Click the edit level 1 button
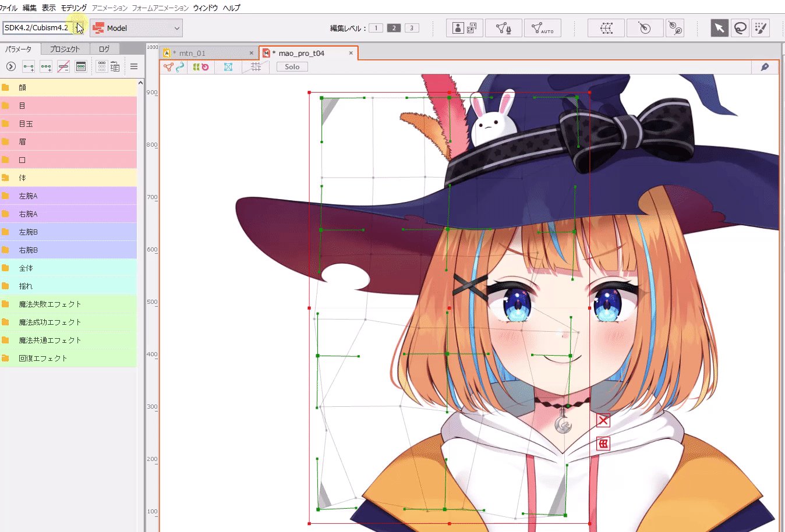 pyautogui.click(x=376, y=27)
